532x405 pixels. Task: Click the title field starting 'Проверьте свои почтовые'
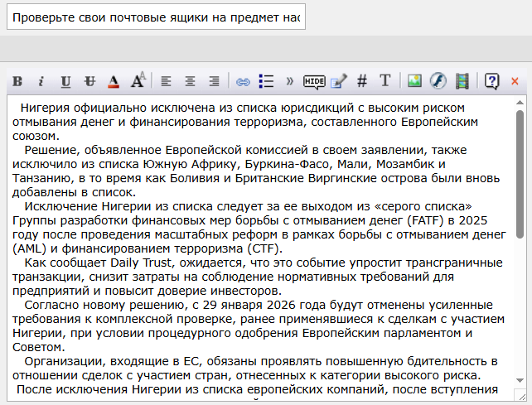click(x=156, y=17)
